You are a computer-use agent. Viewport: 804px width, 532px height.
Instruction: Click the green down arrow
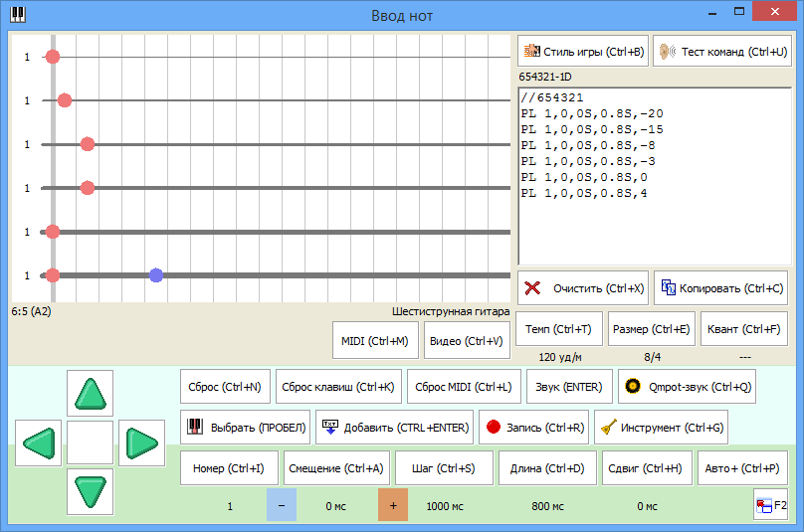(91, 491)
